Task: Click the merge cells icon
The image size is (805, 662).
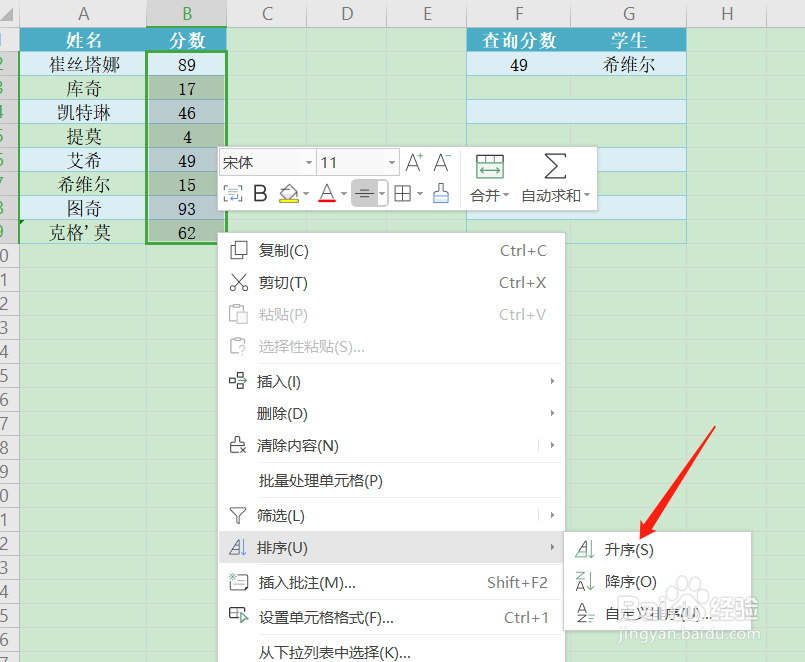Action: [x=490, y=166]
